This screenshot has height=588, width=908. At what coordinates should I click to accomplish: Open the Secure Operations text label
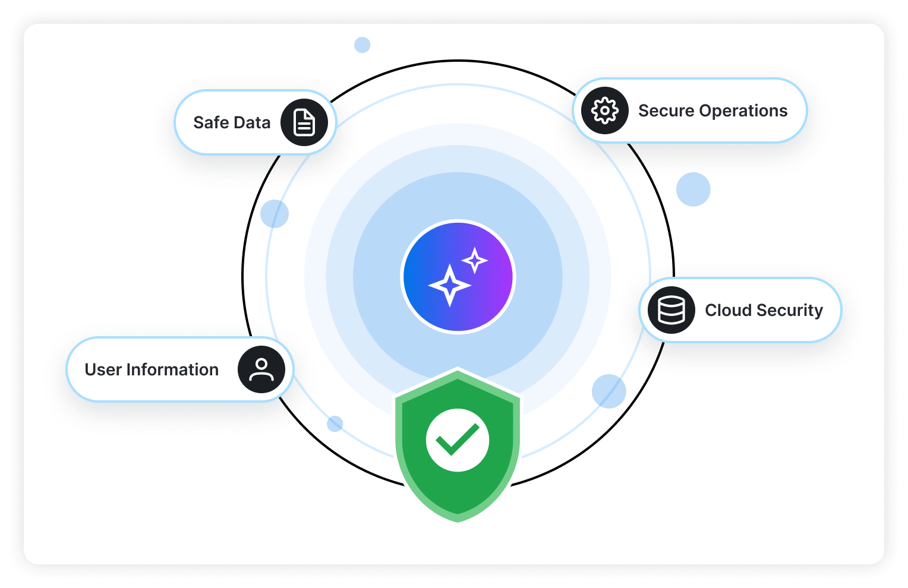(712, 110)
